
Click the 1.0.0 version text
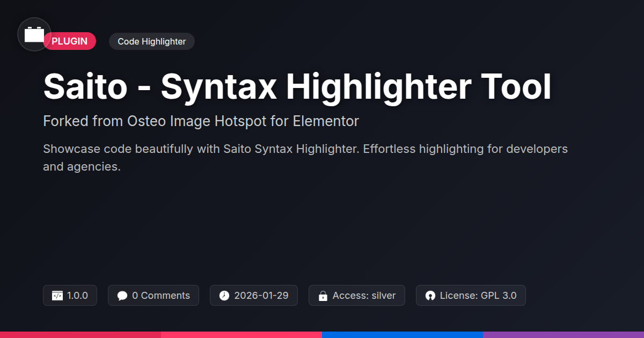click(x=78, y=296)
